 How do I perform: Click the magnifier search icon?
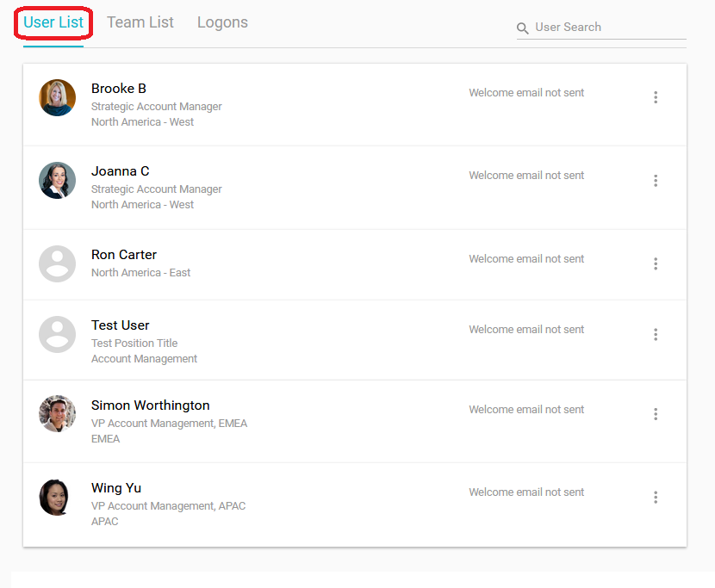point(523,28)
